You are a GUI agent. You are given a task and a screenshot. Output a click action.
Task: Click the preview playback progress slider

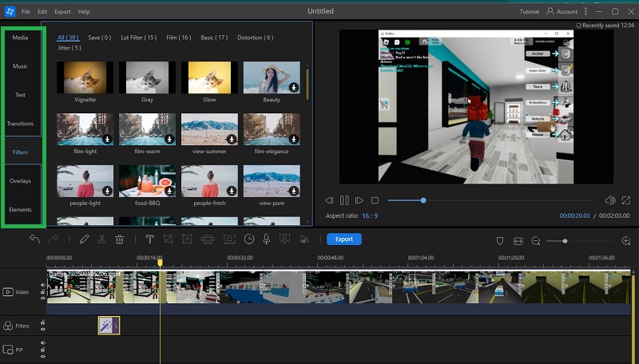click(490, 200)
